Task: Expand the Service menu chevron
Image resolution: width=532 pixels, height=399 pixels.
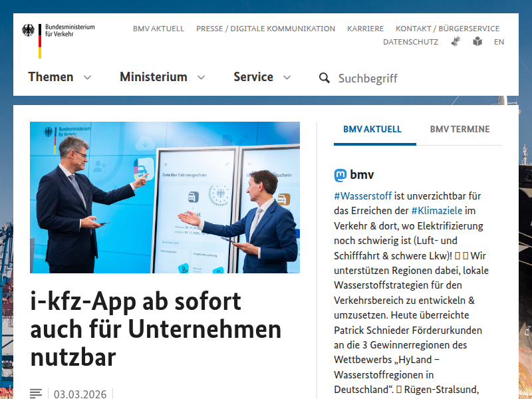Action: click(x=287, y=78)
